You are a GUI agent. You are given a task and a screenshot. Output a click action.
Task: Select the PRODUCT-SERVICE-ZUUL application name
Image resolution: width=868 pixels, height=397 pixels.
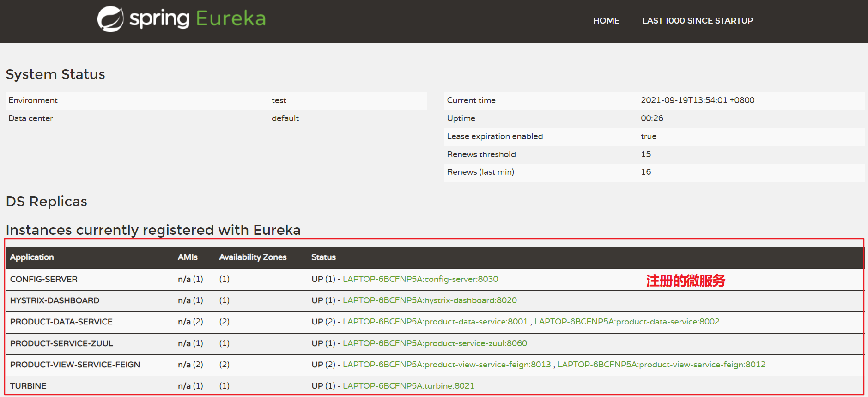tap(61, 343)
